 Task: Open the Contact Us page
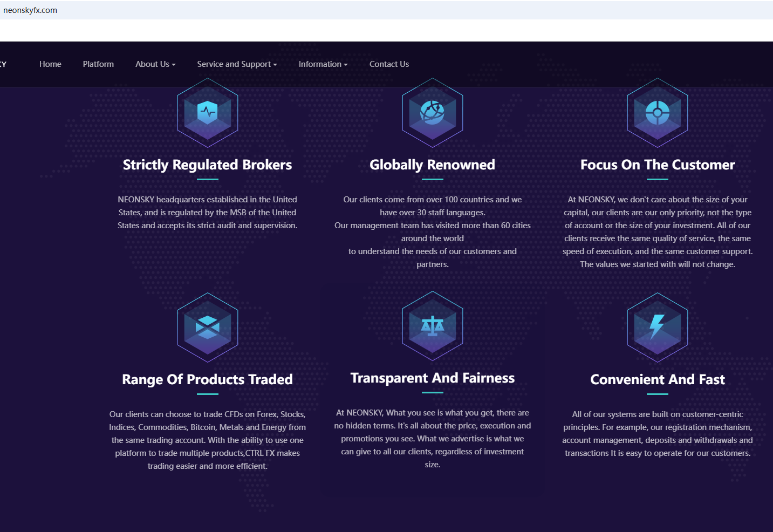pyautogui.click(x=389, y=64)
